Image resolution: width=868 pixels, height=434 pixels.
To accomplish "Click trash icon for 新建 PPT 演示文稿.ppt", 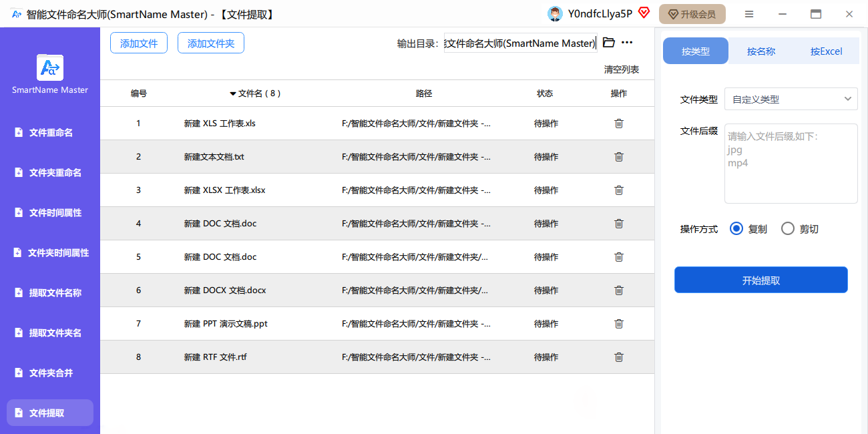I will [x=618, y=324].
